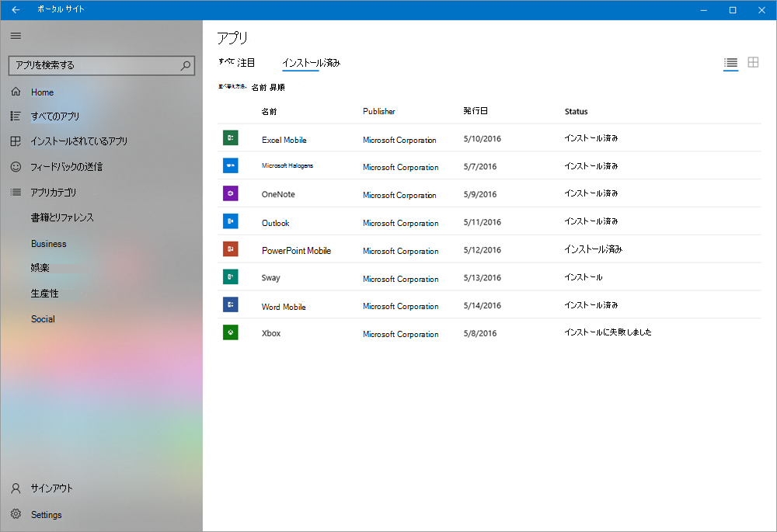Click the Microsoft Halogens app icon
Screen dimensions: 777x532
(x=231, y=165)
